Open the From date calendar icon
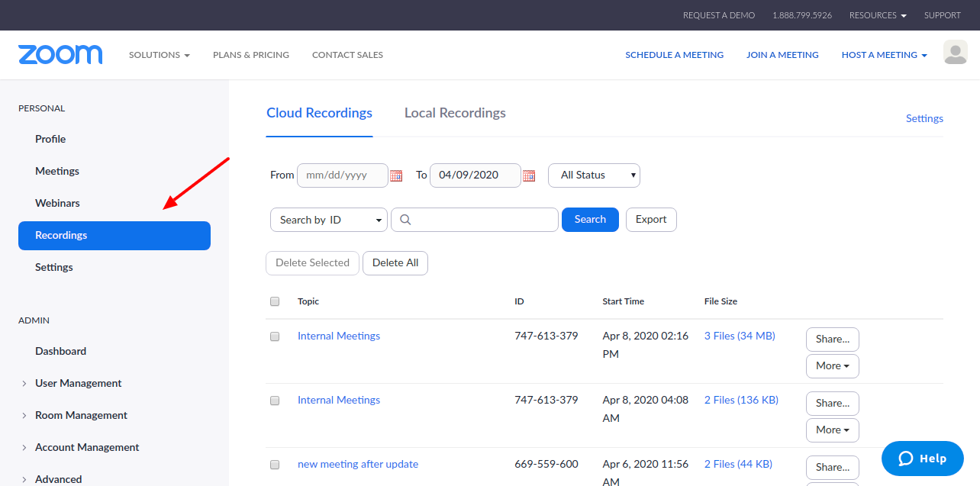The image size is (980, 486). tap(396, 175)
